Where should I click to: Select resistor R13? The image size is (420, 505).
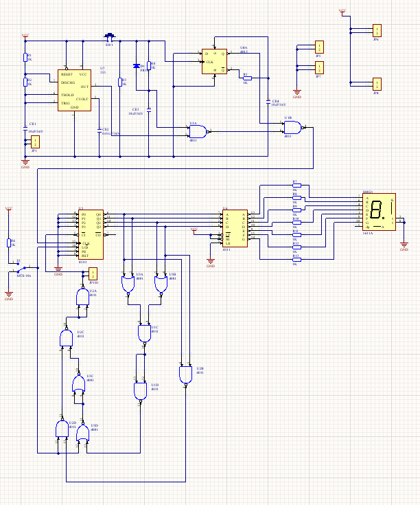pyautogui.click(x=297, y=260)
